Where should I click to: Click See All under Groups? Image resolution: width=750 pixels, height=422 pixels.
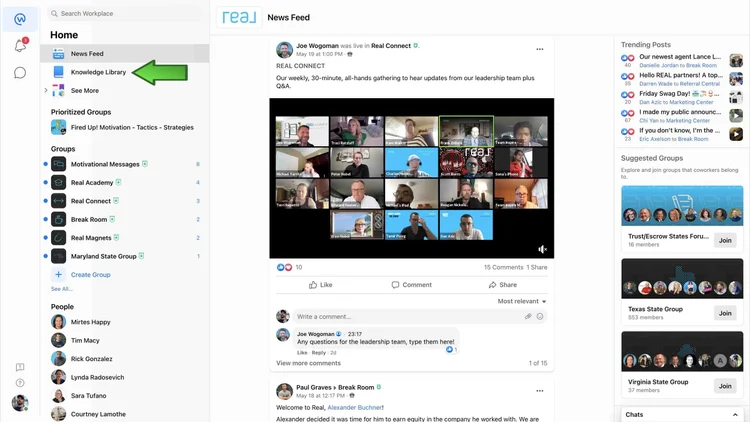(61, 289)
